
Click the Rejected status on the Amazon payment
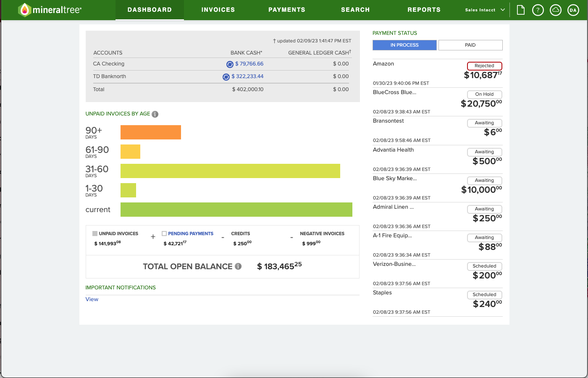pos(484,66)
